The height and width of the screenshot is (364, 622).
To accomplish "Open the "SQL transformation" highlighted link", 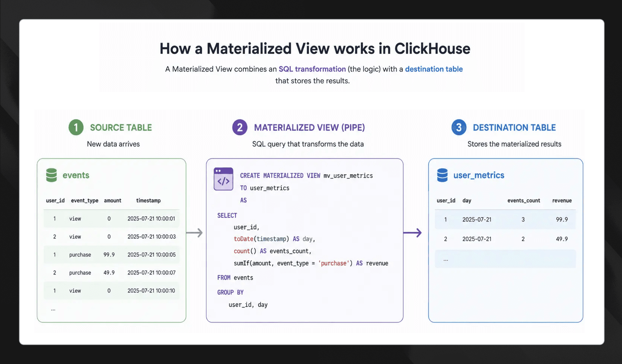I will click(x=312, y=69).
